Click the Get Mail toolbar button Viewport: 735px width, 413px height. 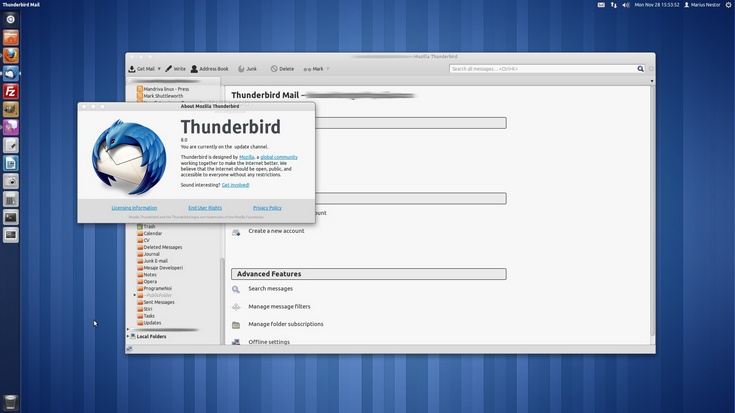141,69
